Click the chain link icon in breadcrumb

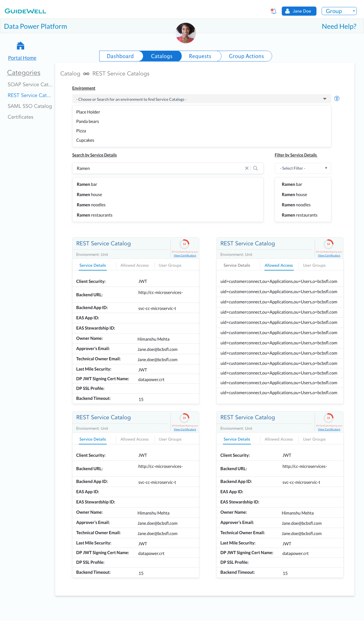coord(86,74)
